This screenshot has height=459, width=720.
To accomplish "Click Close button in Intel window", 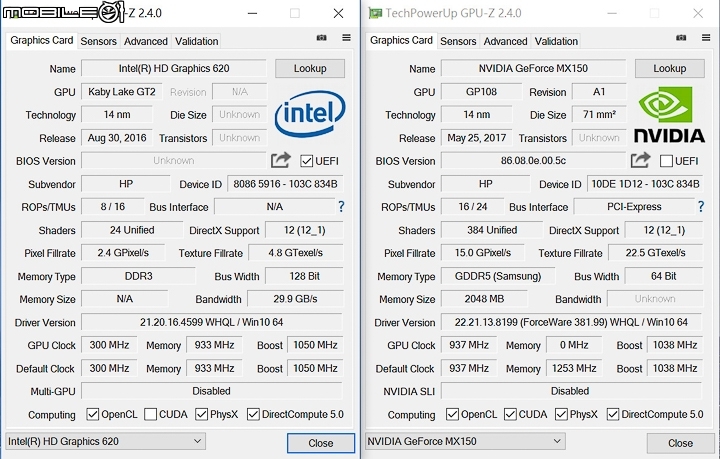I will coord(321,443).
